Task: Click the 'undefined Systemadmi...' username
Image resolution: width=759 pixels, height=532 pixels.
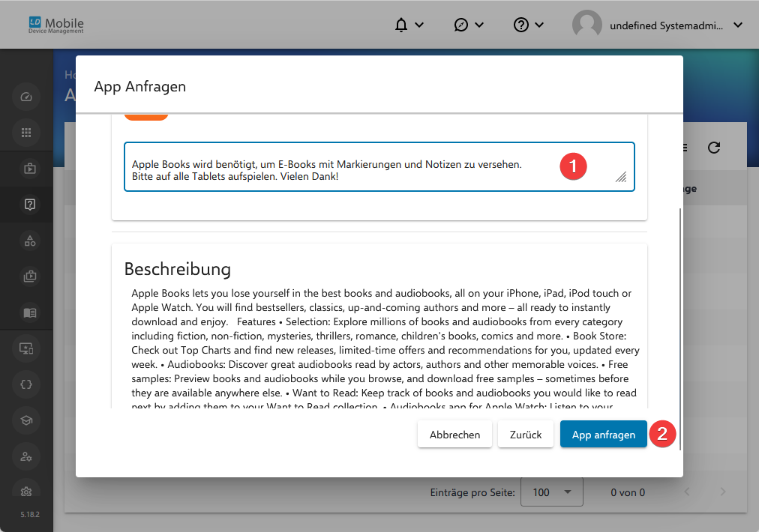Action: [666, 25]
